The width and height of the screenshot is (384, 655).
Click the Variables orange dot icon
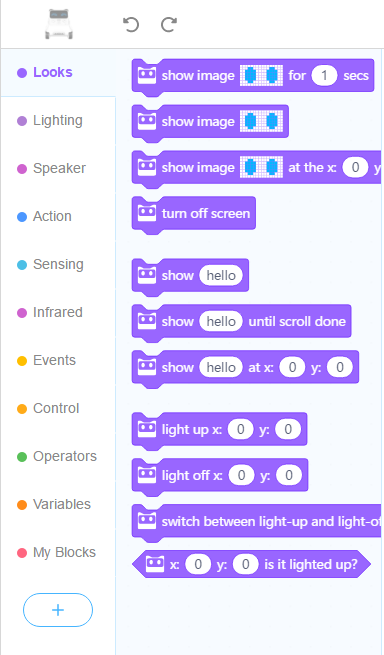[x=22, y=505]
